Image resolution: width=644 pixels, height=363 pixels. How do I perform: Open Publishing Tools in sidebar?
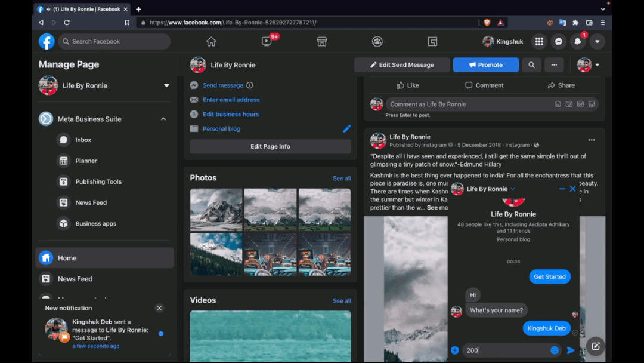click(x=98, y=181)
